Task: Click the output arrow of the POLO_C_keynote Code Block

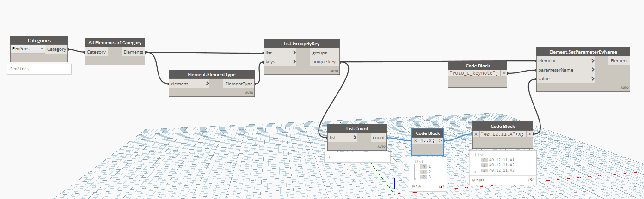Action: (x=504, y=73)
